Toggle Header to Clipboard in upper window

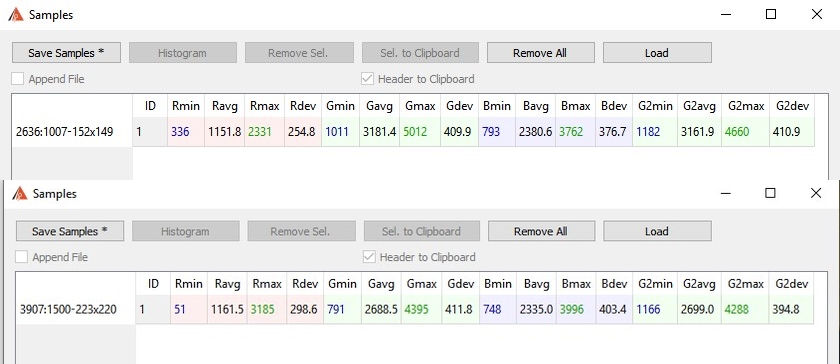368,79
